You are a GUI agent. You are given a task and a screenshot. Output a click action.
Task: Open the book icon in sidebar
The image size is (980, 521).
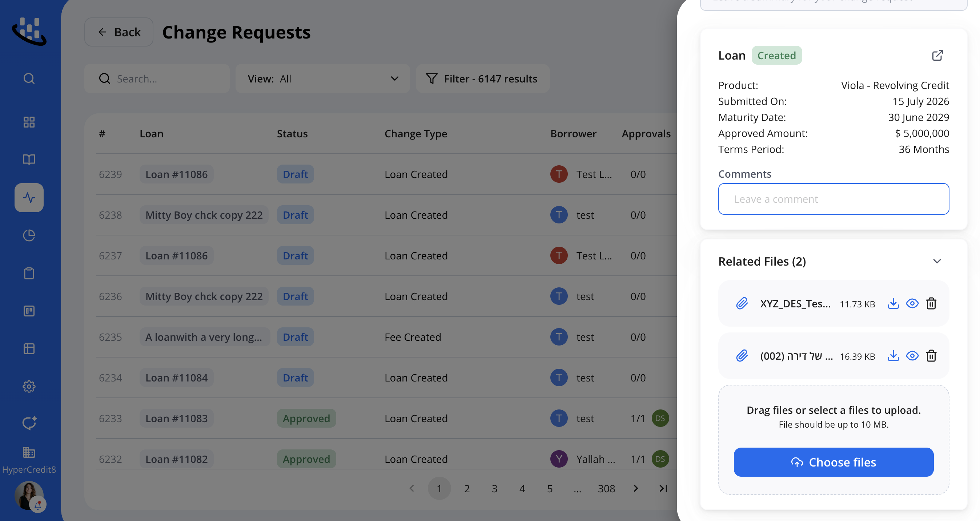(x=29, y=159)
